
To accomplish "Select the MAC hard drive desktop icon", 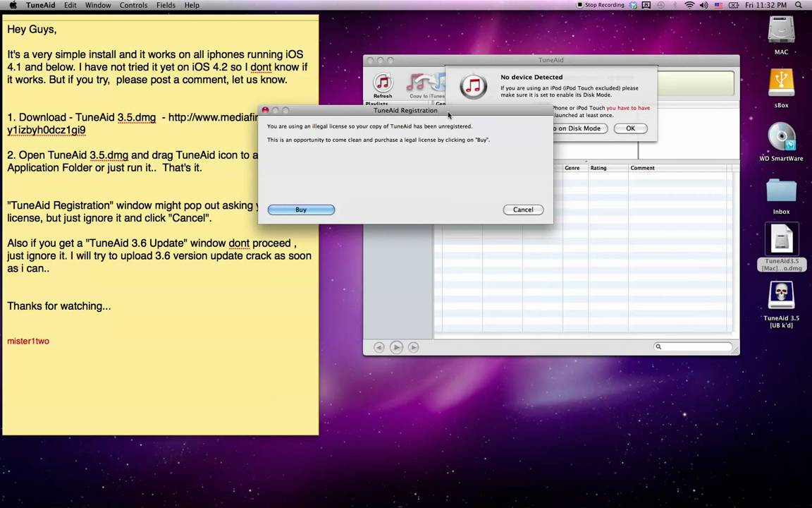I will point(781,30).
